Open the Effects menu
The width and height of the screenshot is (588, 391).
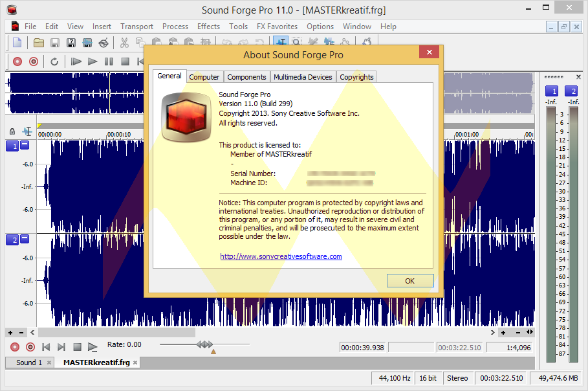point(208,27)
